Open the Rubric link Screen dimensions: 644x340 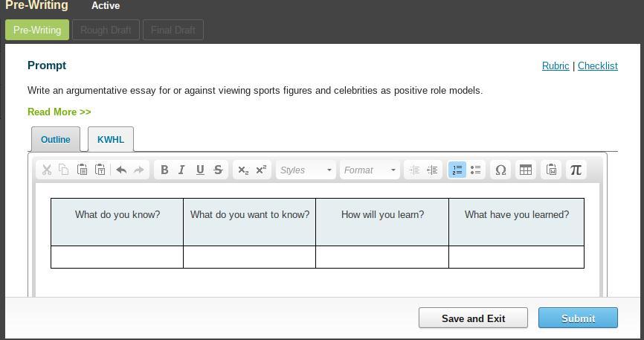pyautogui.click(x=556, y=65)
